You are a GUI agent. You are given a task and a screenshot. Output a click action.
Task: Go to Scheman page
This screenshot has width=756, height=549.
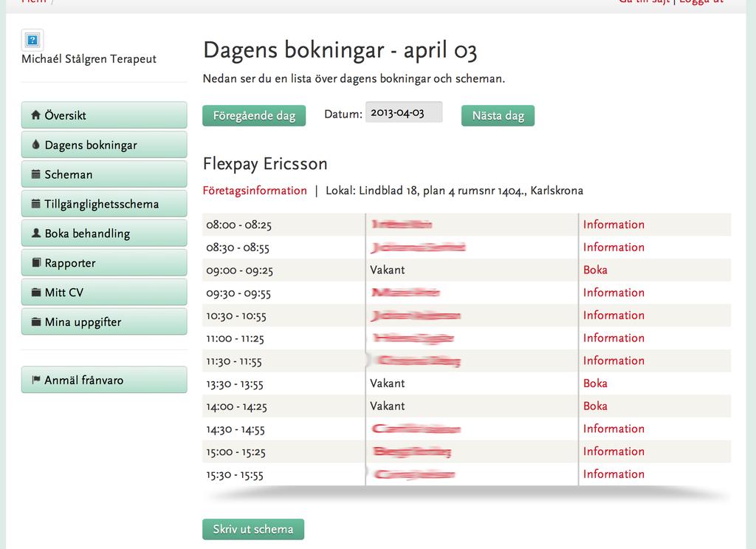point(104,174)
